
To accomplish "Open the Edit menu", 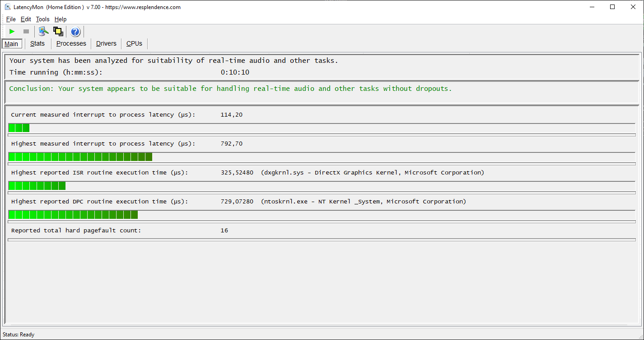I will tap(26, 19).
